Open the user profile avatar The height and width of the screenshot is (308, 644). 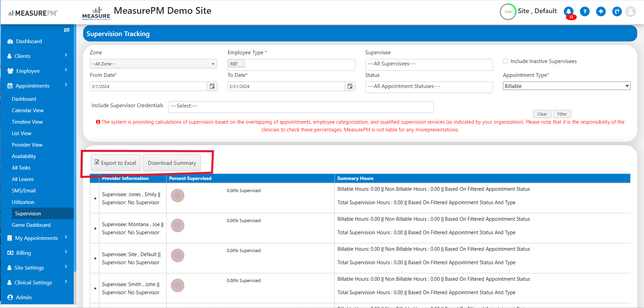631,11
